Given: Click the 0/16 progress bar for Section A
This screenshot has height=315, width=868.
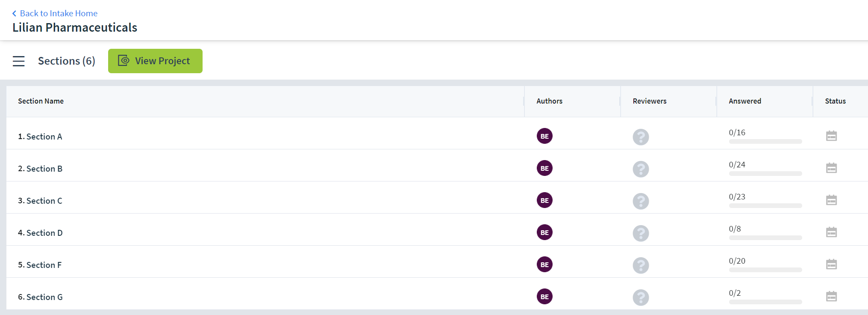Looking at the screenshot, I should [765, 142].
